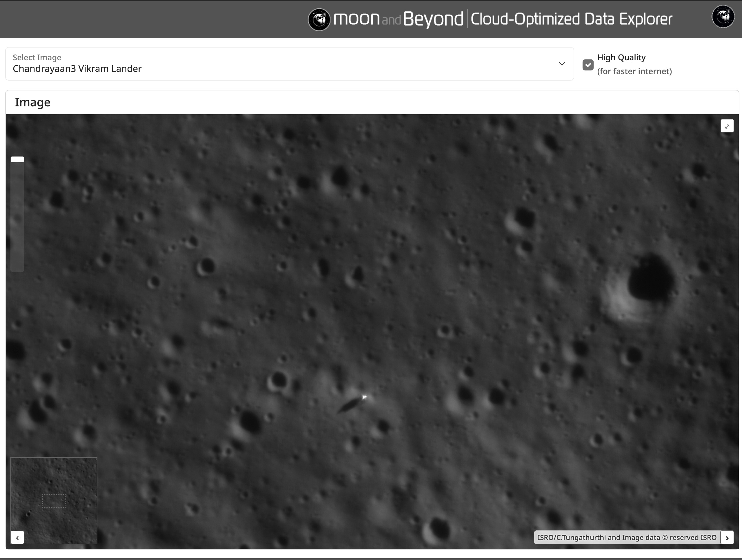Click the "High Quality" label text
The width and height of the screenshot is (742, 560).
pyautogui.click(x=621, y=57)
